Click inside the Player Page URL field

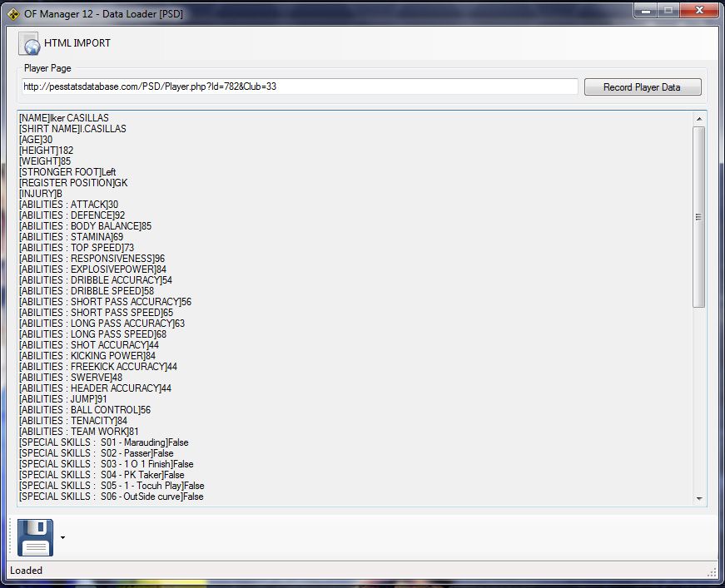click(300, 86)
